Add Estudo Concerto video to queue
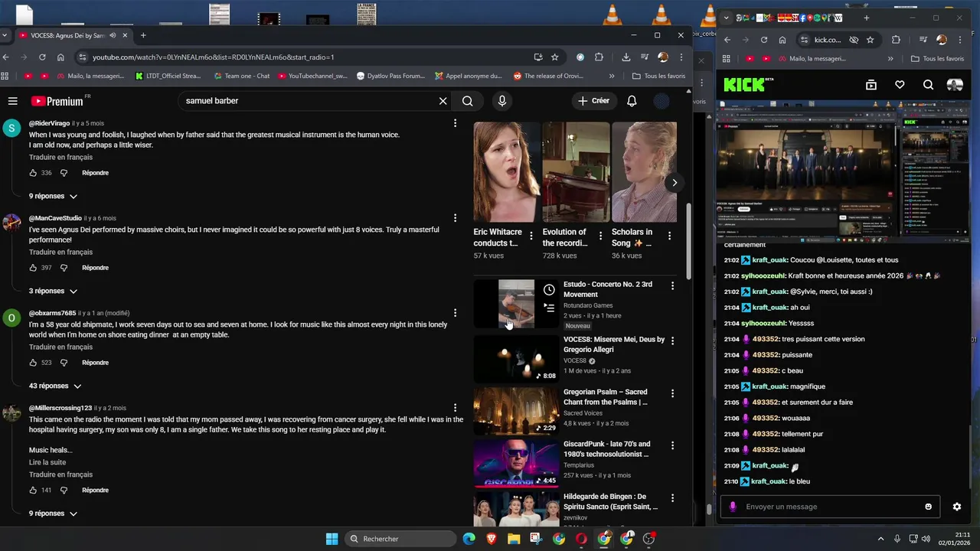980x551 pixels. (x=549, y=308)
